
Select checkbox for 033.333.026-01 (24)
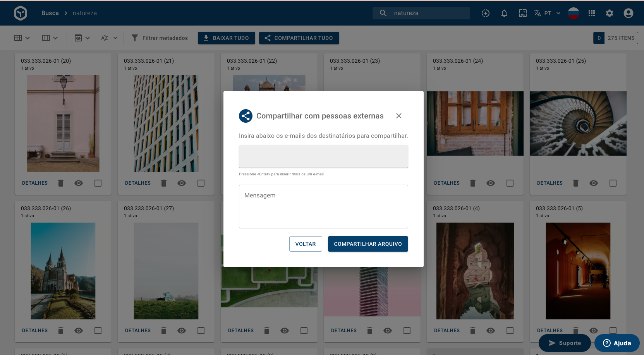click(510, 183)
